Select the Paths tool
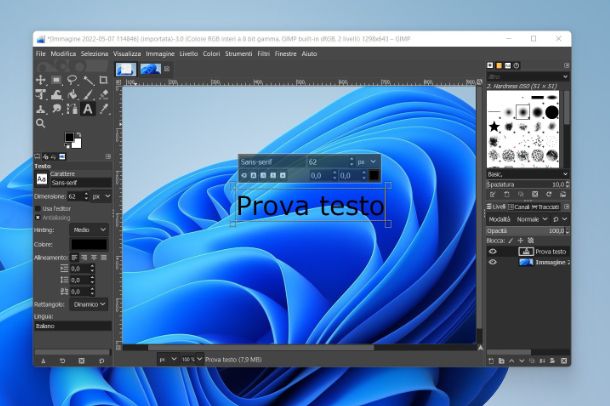 72,109
